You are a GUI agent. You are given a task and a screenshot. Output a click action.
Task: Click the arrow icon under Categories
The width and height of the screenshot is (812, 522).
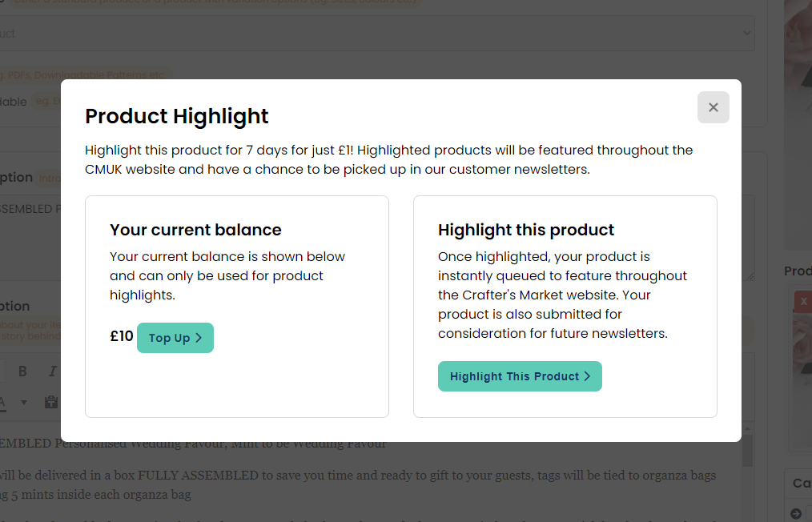(796, 514)
